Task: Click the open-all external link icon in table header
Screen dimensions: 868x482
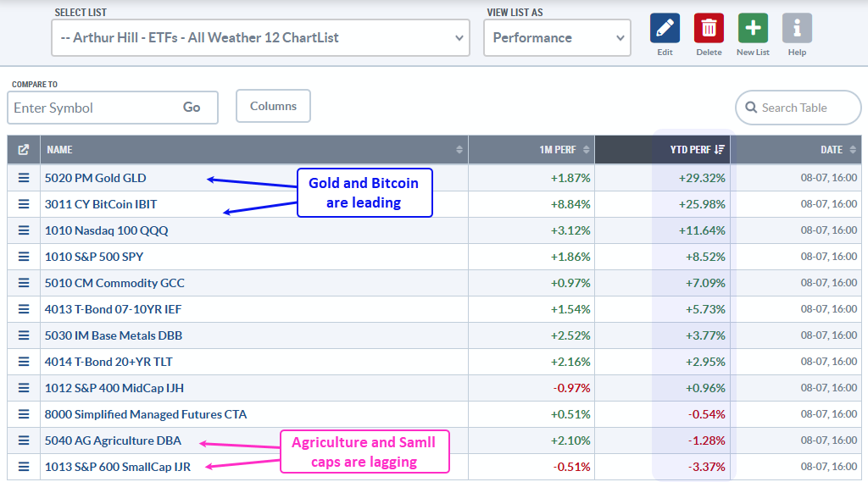Action: click(23, 149)
